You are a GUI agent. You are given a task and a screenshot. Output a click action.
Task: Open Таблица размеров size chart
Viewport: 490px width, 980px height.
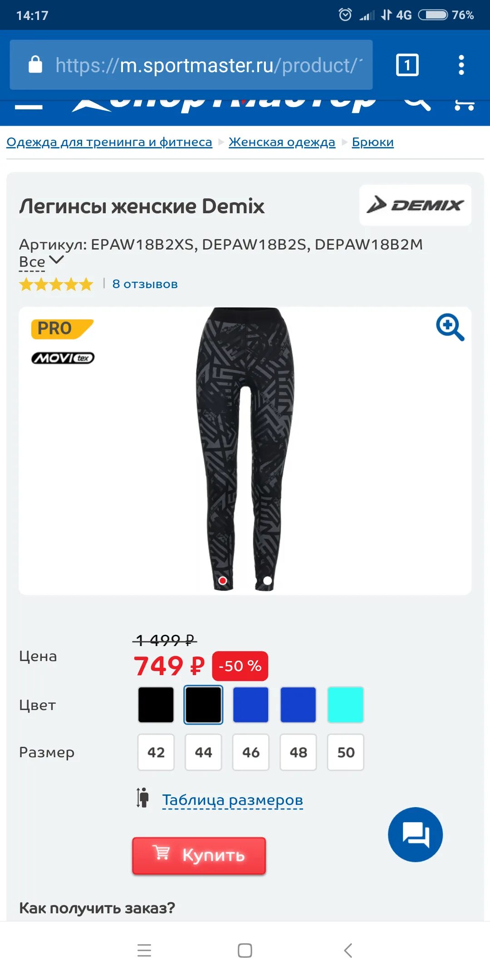tap(232, 799)
